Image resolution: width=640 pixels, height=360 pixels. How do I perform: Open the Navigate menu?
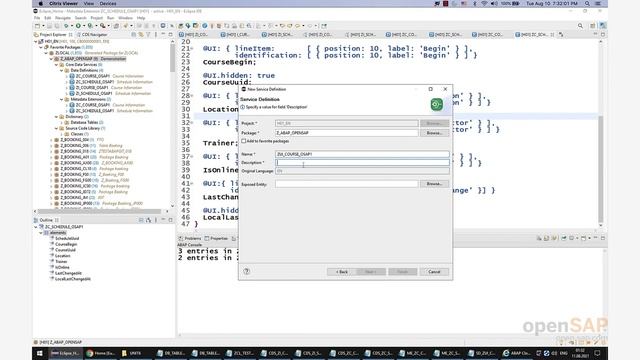pos(62,18)
